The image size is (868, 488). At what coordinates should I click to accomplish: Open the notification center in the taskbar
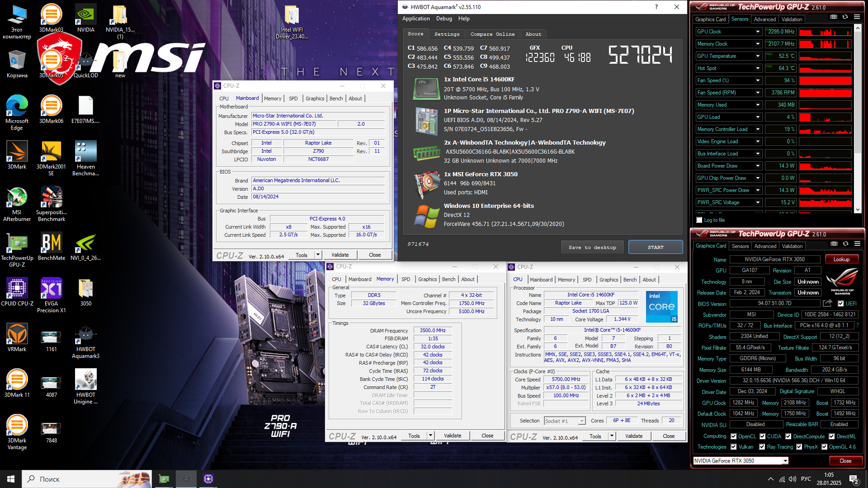pyautogui.click(x=854, y=480)
